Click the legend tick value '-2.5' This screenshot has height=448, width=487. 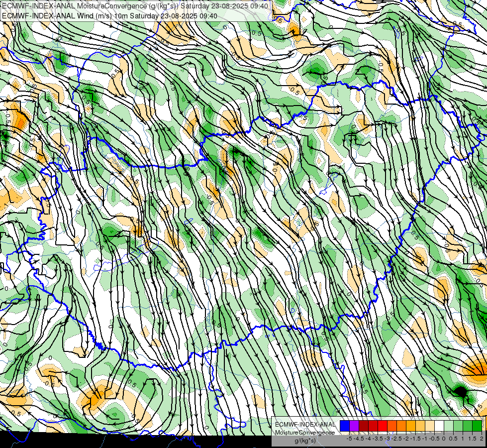point(396,439)
